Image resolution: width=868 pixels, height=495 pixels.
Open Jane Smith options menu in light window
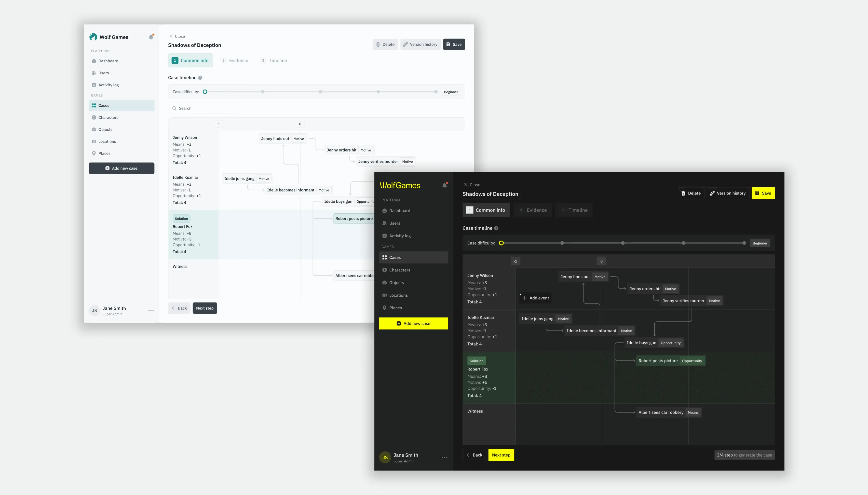click(151, 310)
